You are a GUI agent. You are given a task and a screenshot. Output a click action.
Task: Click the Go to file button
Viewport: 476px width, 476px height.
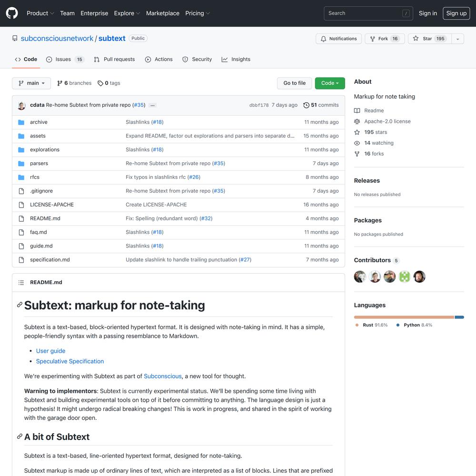point(295,83)
